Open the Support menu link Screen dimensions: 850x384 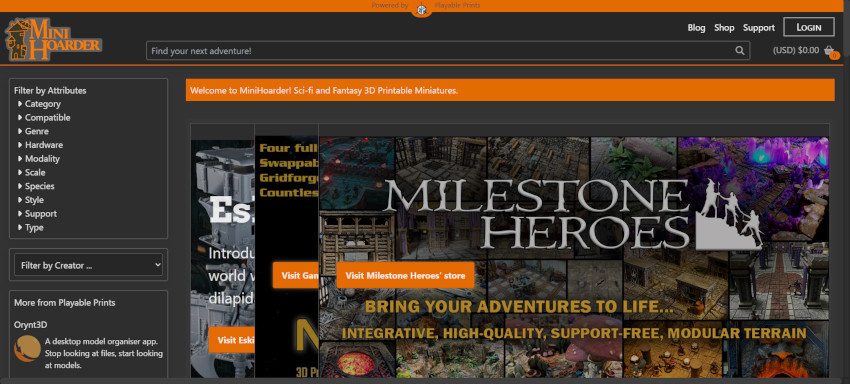tap(758, 28)
